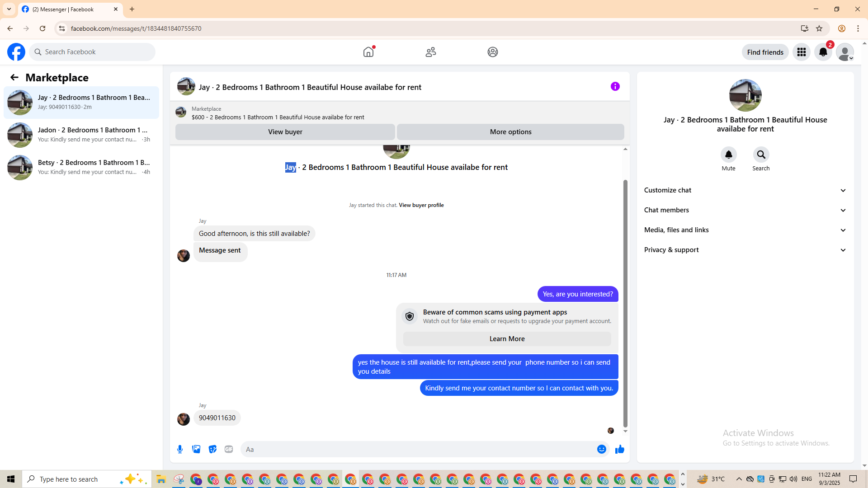Open the account profile avatar menu
This screenshot has width=868, height=488.
(844, 52)
